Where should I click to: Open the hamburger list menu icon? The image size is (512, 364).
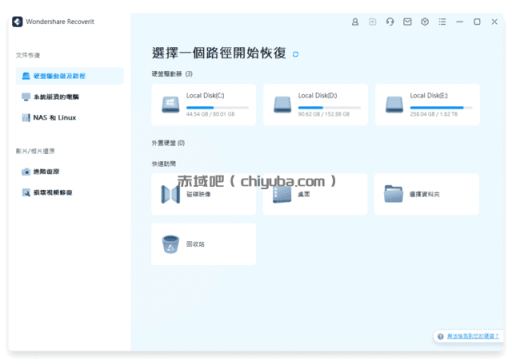pos(442,22)
